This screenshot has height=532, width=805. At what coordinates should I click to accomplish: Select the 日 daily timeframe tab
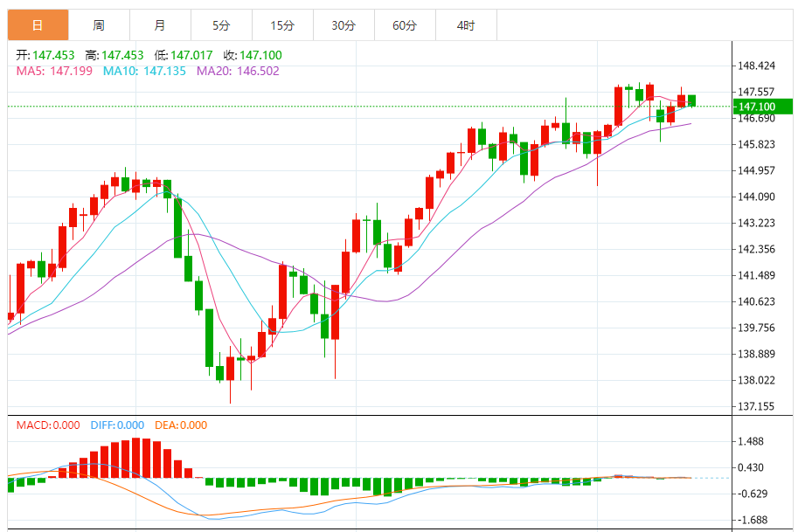pos(38,25)
